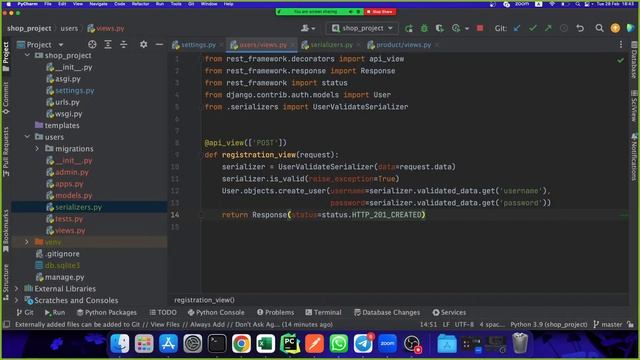Open Finder in the dock

point(120,343)
